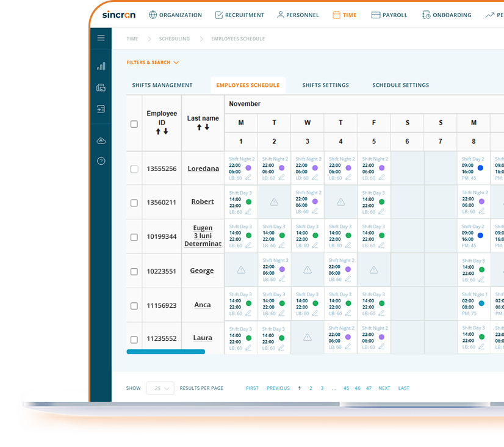Open employee Anca's name link

pos(202,305)
